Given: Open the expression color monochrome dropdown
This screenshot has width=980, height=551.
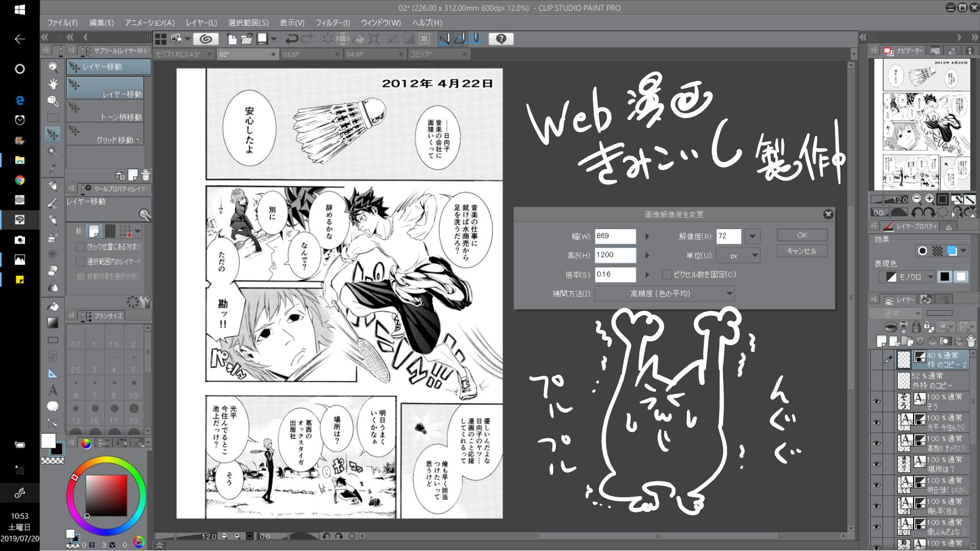Looking at the screenshot, I should [907, 277].
